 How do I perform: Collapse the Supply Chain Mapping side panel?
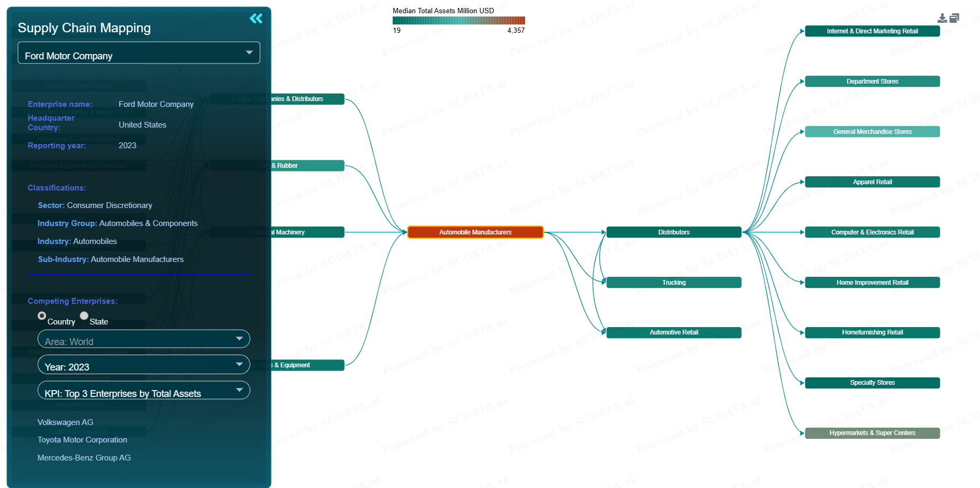256,19
